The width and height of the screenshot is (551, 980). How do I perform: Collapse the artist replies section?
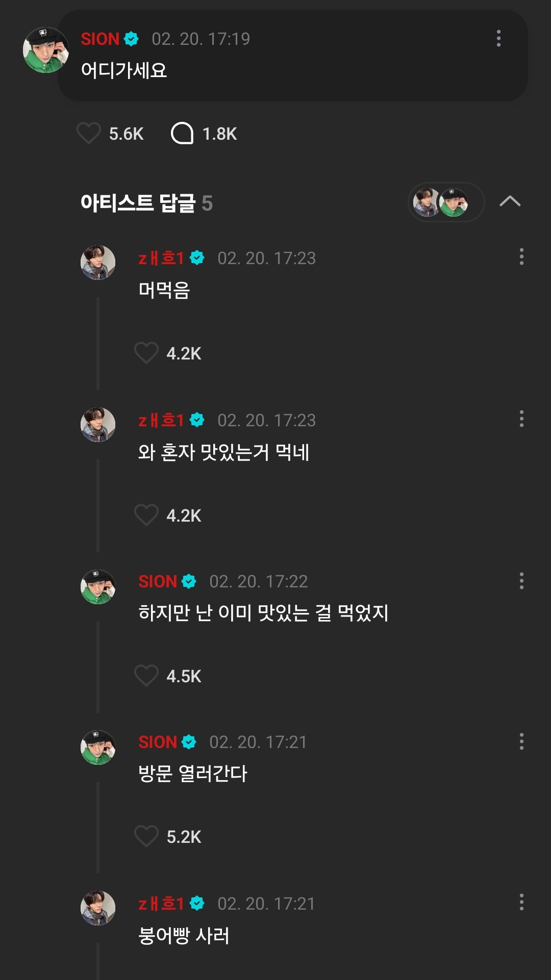[x=510, y=202]
